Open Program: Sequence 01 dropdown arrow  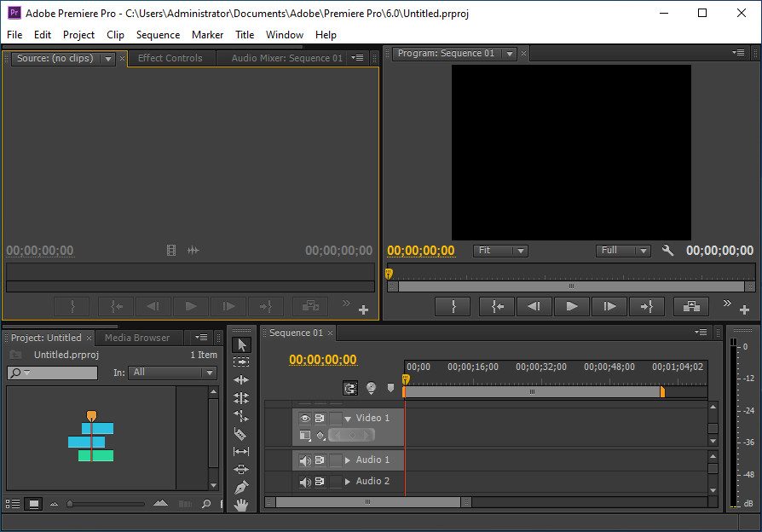(510, 54)
